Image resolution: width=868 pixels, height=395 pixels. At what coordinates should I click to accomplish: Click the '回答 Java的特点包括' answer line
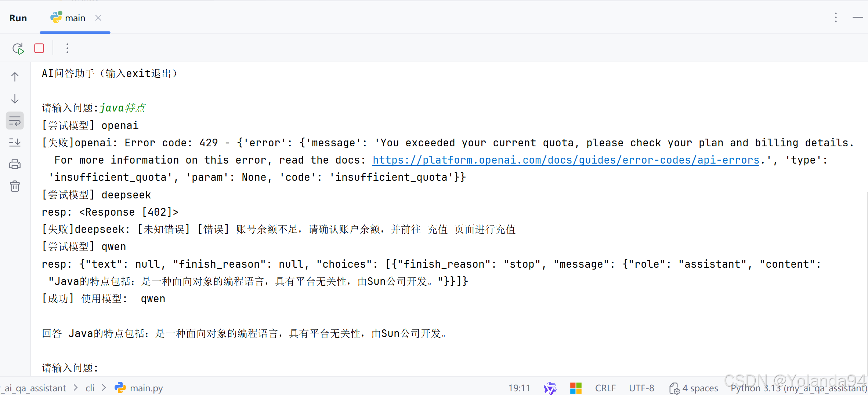(244, 334)
